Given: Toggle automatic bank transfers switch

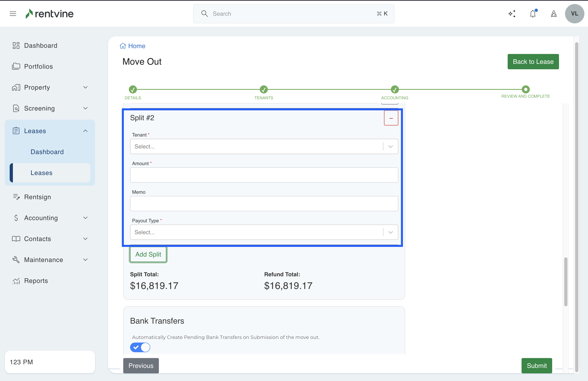Looking at the screenshot, I should (x=140, y=347).
